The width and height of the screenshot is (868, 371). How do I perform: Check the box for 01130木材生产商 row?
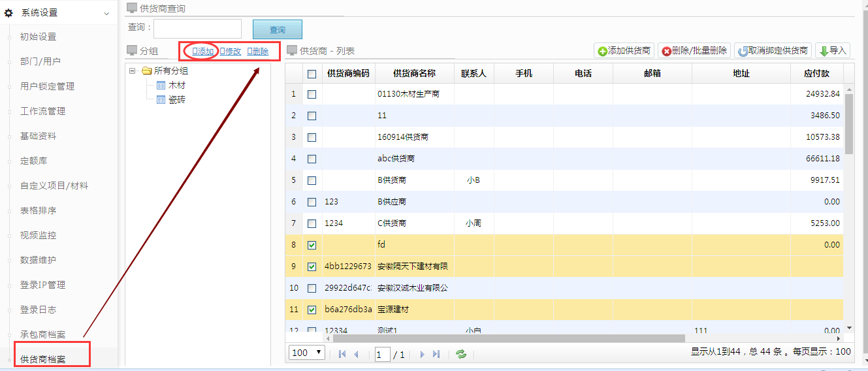[x=312, y=94]
